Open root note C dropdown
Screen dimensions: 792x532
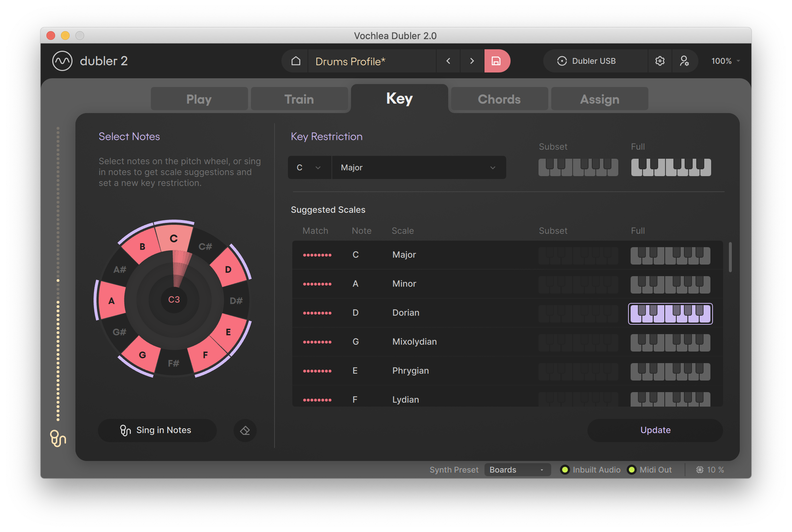click(x=309, y=167)
